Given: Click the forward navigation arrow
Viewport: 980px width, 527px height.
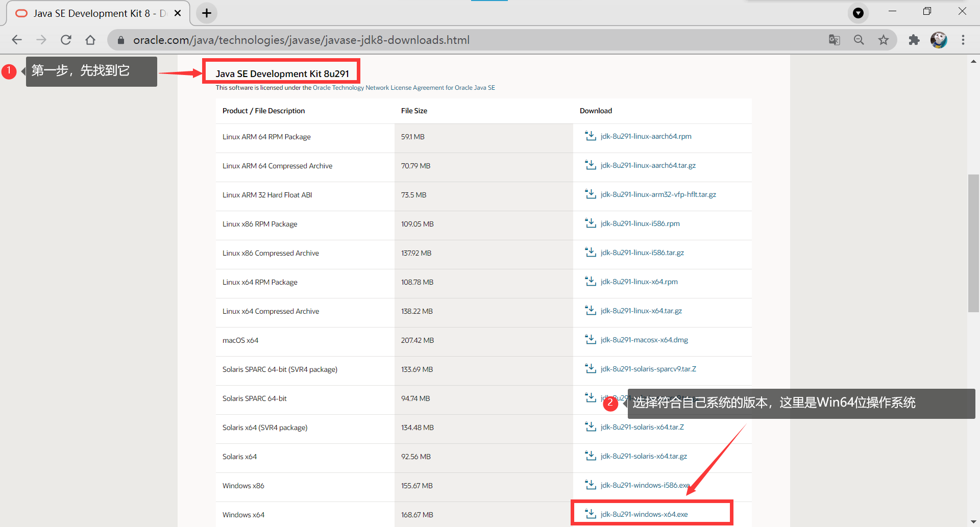Looking at the screenshot, I should pyautogui.click(x=41, y=40).
